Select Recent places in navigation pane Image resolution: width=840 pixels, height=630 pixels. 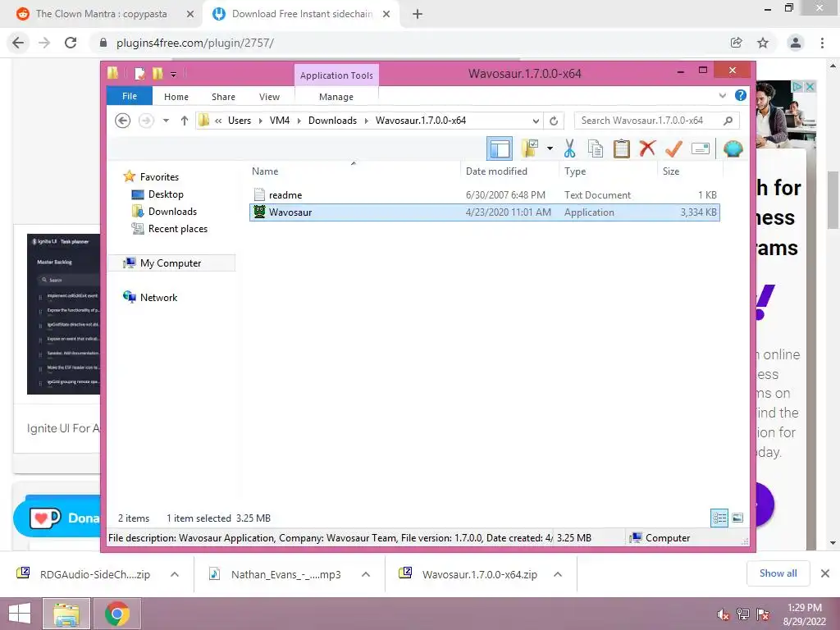coord(178,229)
